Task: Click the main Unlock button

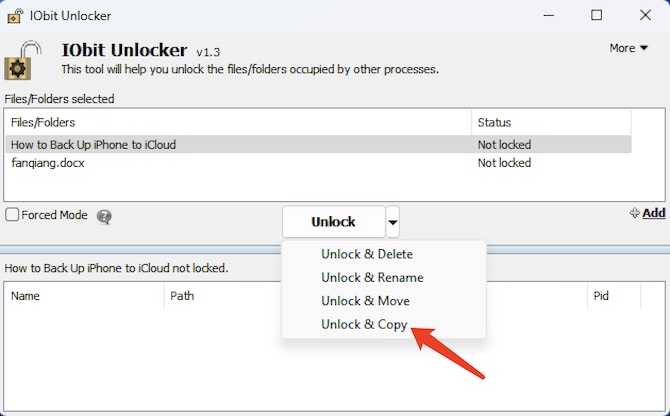Action: [x=333, y=222]
